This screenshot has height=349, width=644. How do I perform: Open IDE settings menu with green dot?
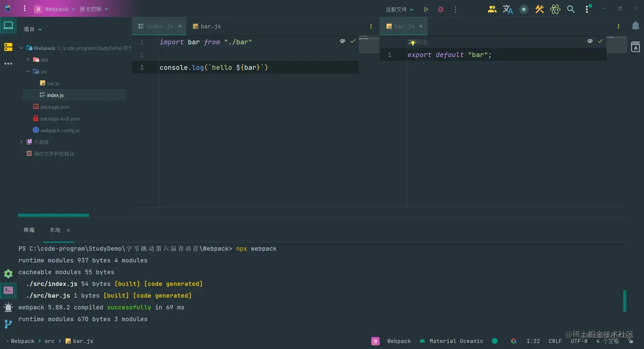point(587,9)
